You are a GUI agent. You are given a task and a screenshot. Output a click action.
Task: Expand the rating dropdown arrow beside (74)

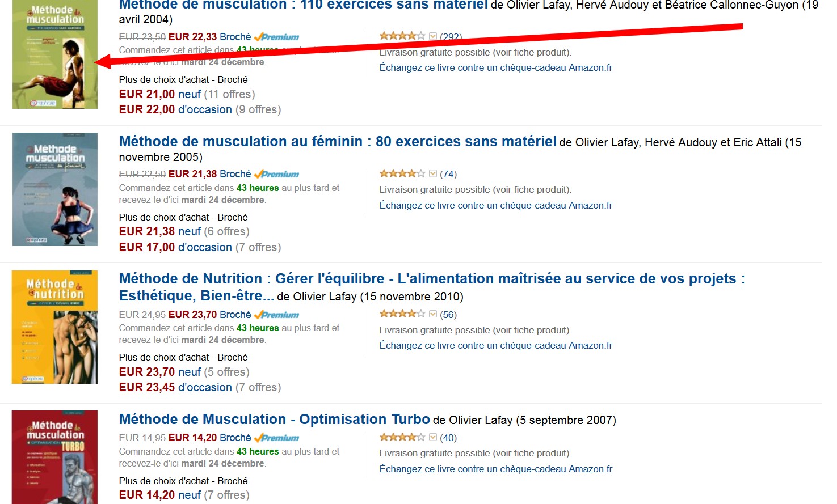pyautogui.click(x=433, y=173)
